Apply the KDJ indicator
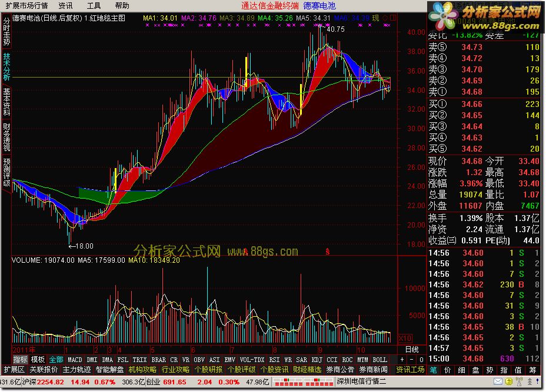The image size is (546, 392). point(317,360)
